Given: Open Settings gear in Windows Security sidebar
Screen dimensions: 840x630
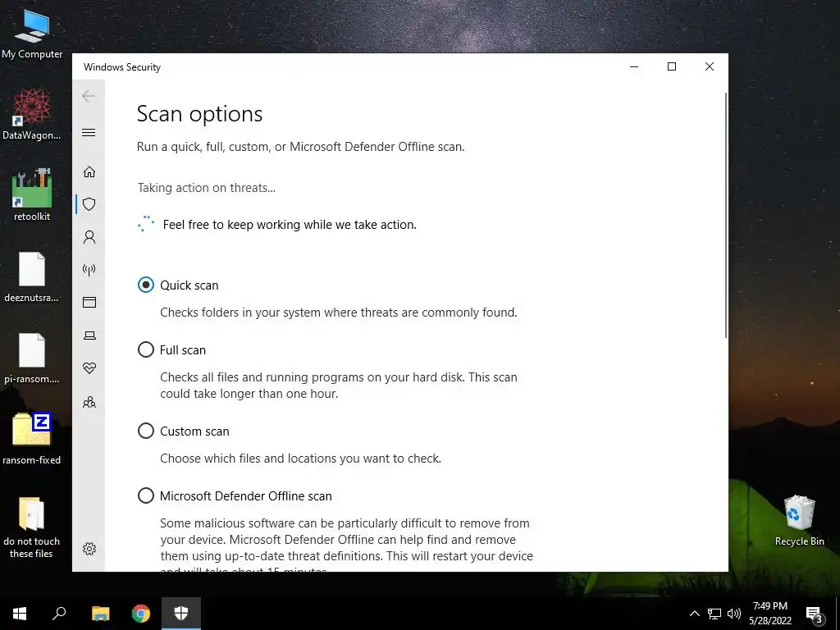Looking at the screenshot, I should 89,549.
